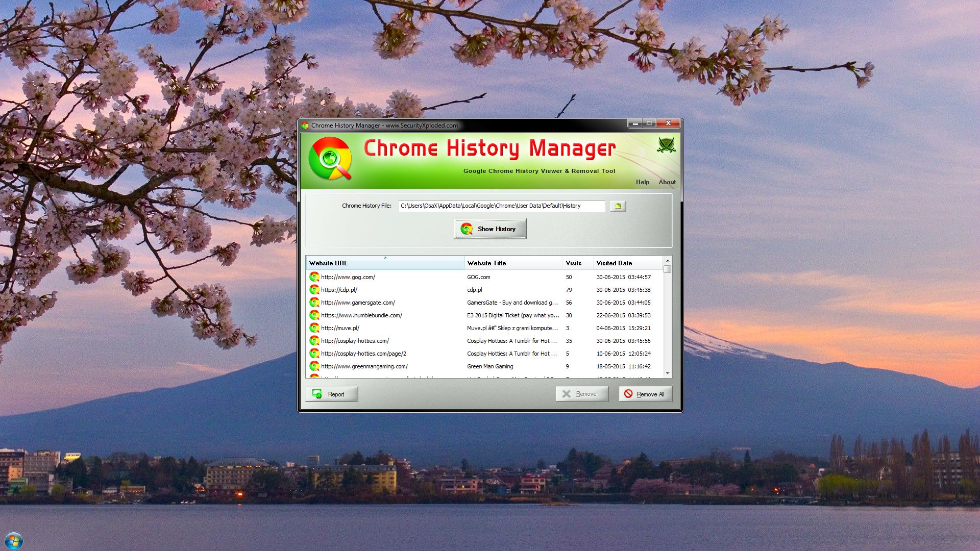The width and height of the screenshot is (980, 551).
Task: Click the SecurityXploded pirate shield logo
Action: tap(667, 146)
